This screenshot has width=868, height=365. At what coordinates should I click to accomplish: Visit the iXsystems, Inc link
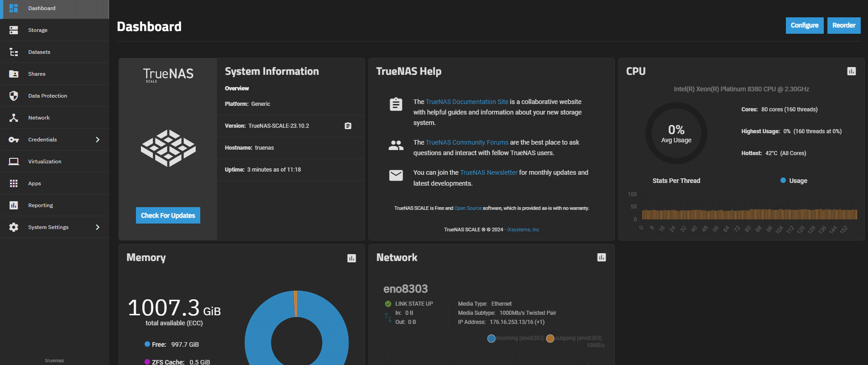(523, 229)
